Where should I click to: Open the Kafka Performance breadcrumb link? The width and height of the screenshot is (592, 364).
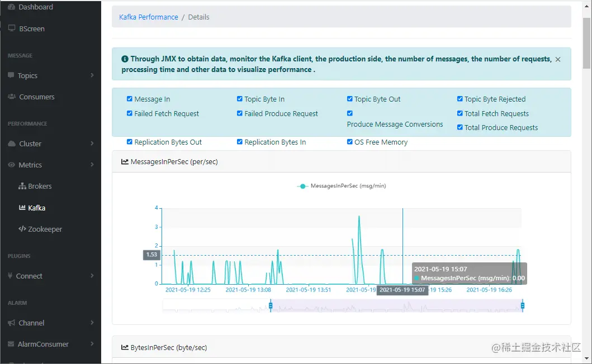(x=148, y=17)
